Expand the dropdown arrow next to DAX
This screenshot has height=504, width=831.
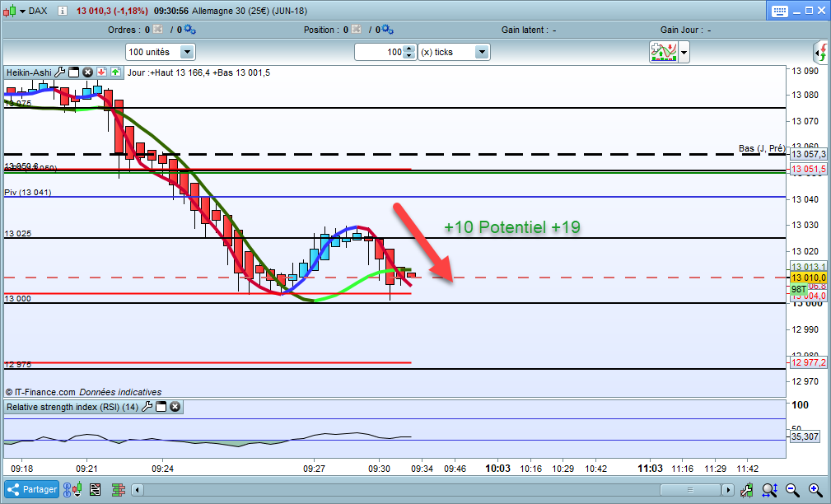(x=23, y=12)
